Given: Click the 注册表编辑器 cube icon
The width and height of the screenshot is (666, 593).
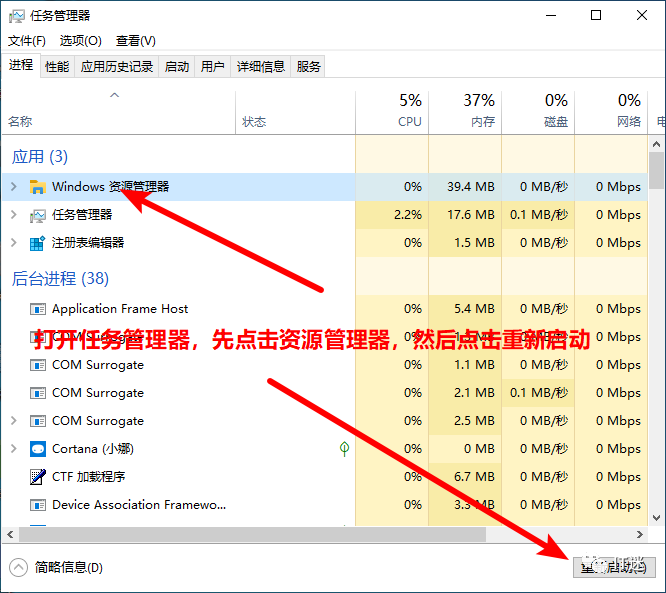Looking at the screenshot, I should pos(38,243).
